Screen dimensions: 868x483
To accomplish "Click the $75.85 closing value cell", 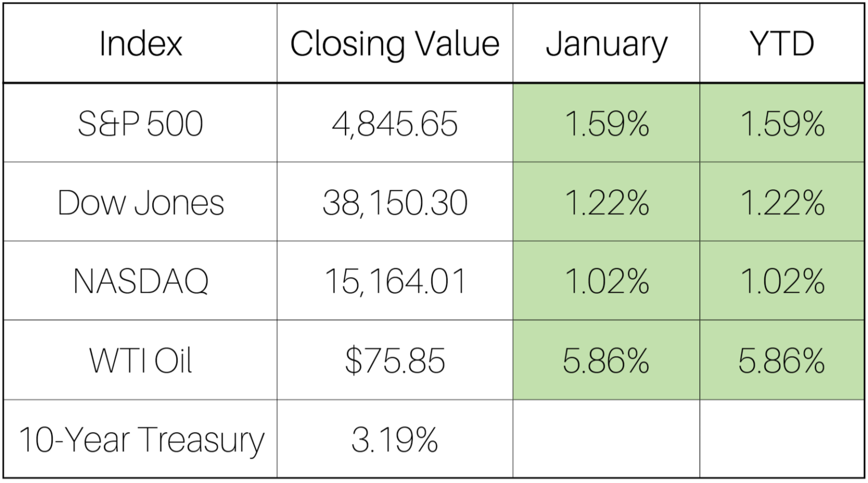I will [x=394, y=360].
